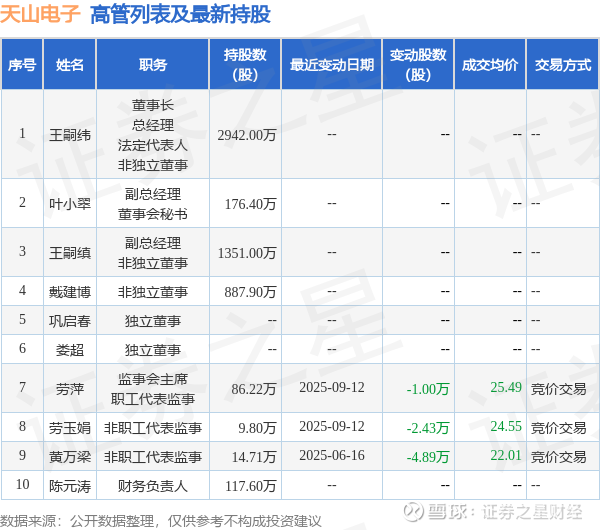Click row number 10
Viewport: 600px width, 530px height.
point(22,484)
